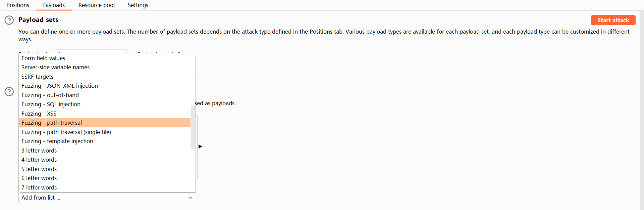Viewport: 644px width, 210px height.
Task: Select Fuzzing - SQL injection from list
Action: click(51, 104)
